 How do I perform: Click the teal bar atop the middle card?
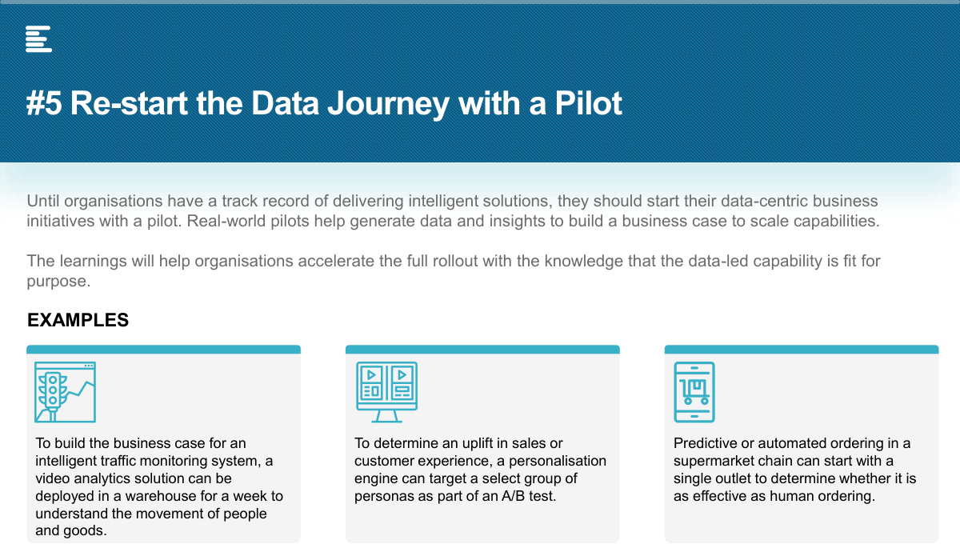coord(482,350)
